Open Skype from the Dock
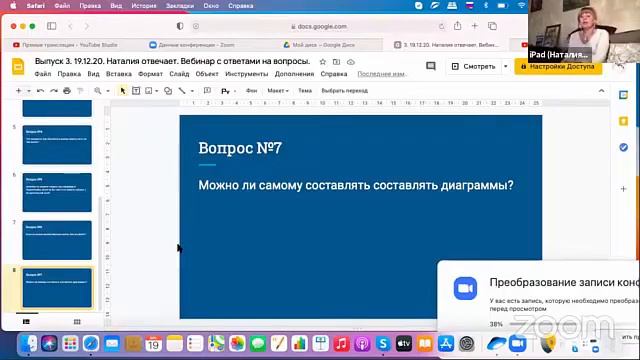The width and height of the screenshot is (640, 360). (383, 344)
